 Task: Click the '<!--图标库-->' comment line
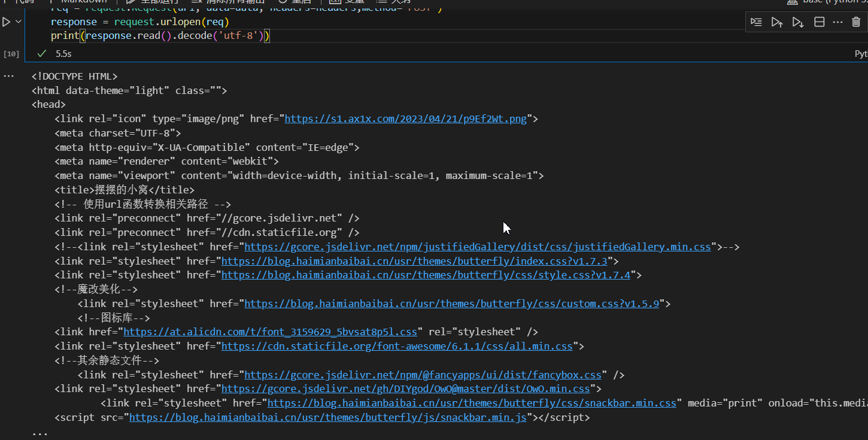114,318
